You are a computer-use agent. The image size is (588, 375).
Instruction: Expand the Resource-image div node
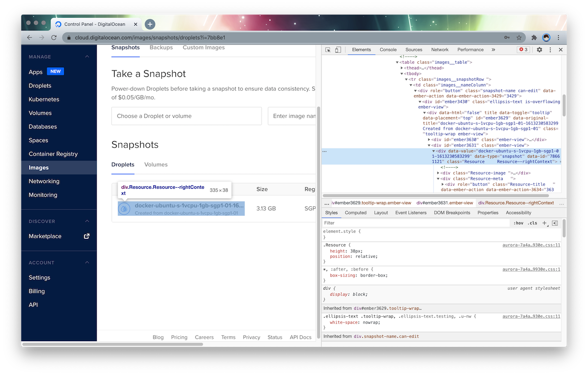tap(439, 173)
